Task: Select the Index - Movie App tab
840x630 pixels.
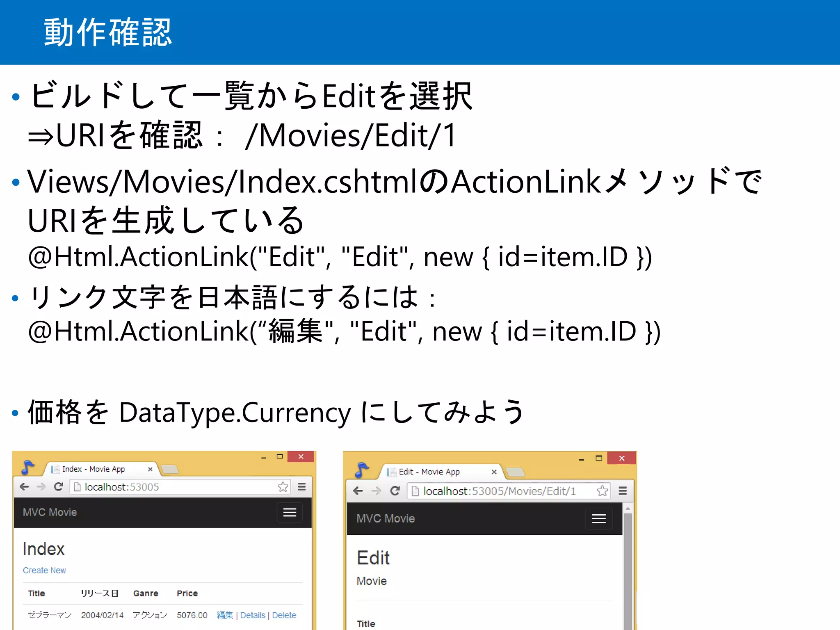Action: tap(100, 469)
